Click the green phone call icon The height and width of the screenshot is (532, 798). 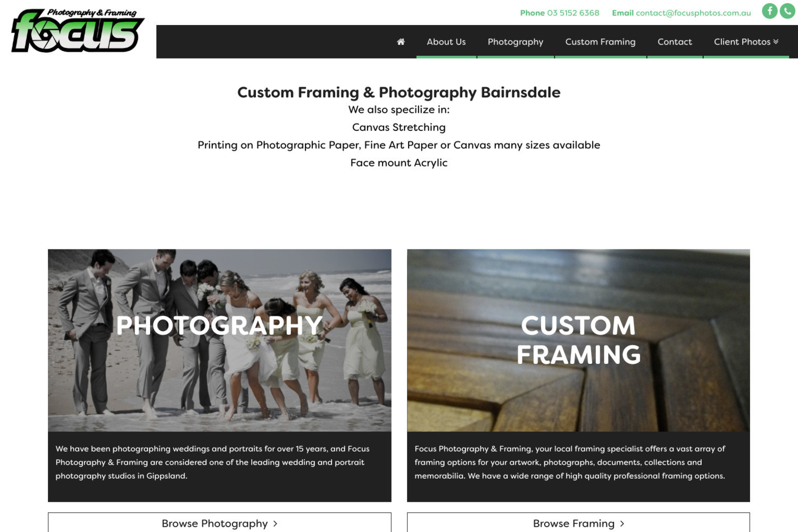787,11
